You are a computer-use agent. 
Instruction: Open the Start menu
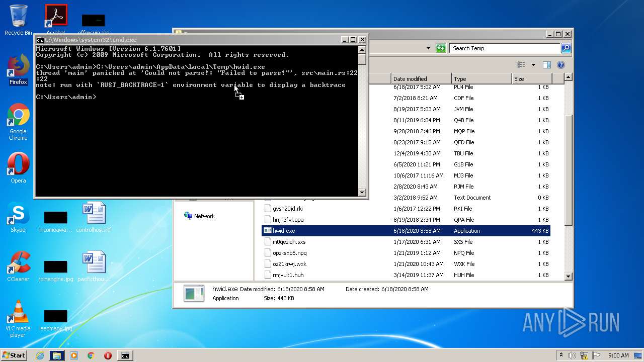14,355
